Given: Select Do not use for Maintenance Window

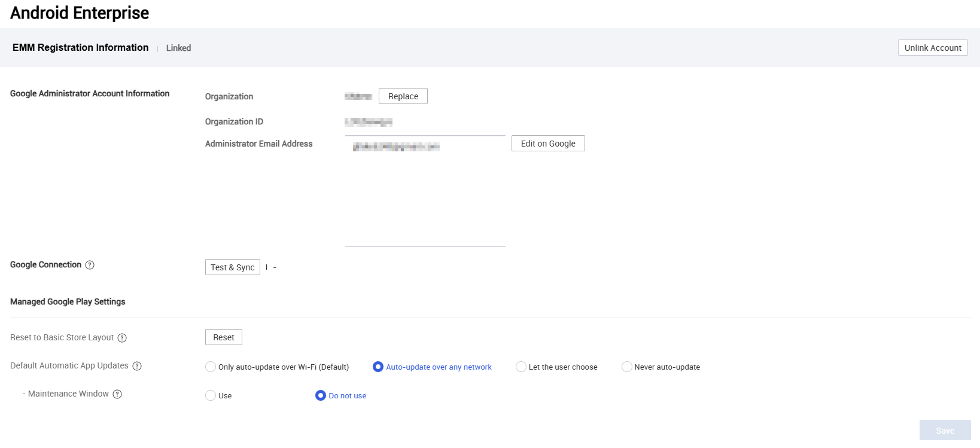Looking at the screenshot, I should pyautogui.click(x=321, y=395).
